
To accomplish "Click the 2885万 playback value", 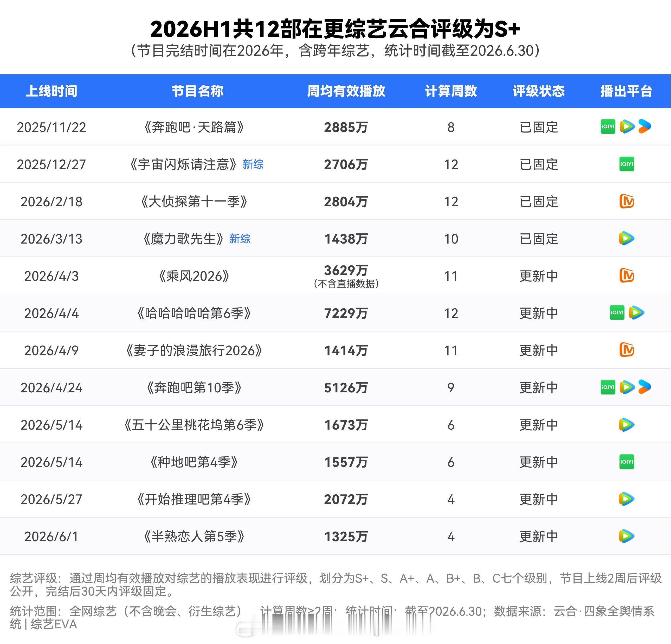I will point(346,127).
